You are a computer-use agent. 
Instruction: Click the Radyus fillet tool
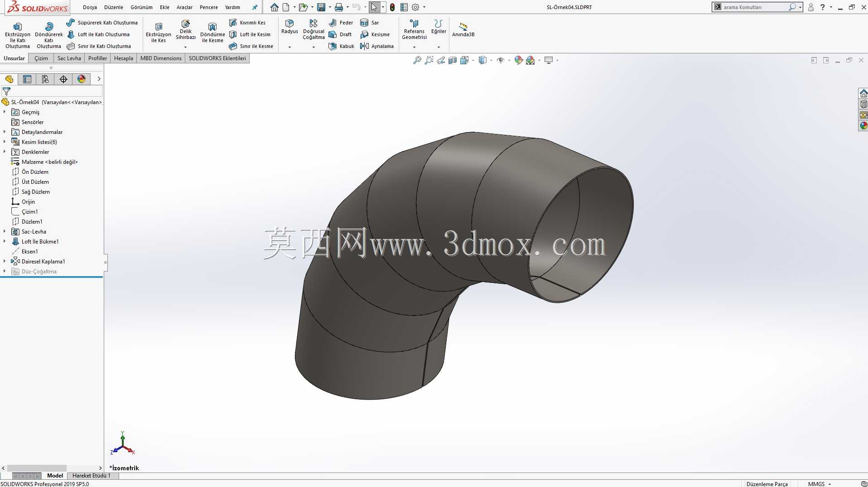coord(289,27)
